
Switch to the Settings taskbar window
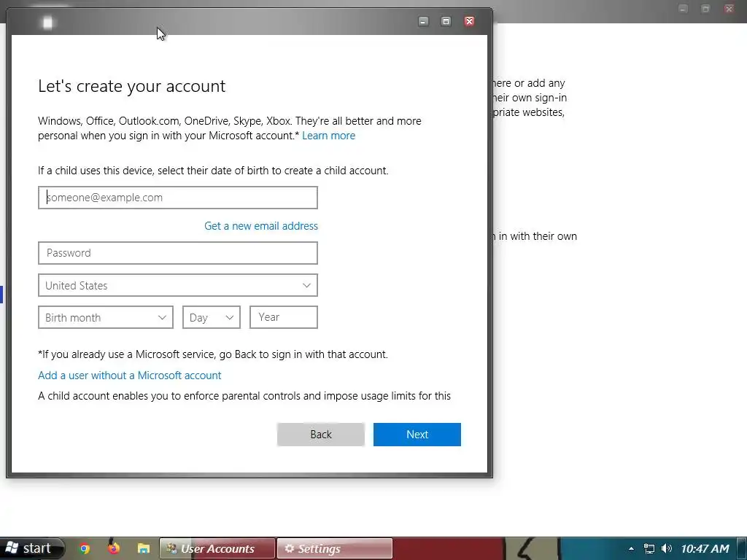pos(334,548)
